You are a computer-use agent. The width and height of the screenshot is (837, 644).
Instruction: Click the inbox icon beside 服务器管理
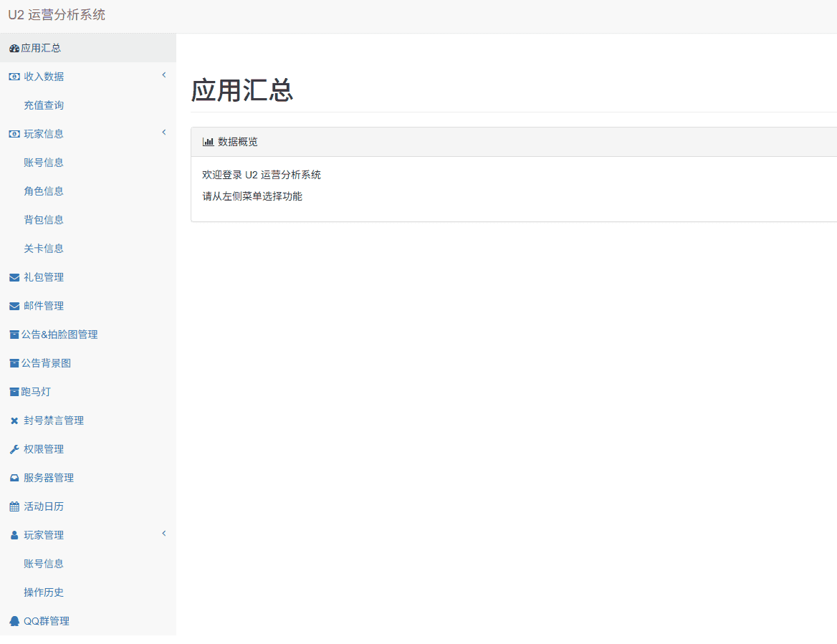point(14,478)
